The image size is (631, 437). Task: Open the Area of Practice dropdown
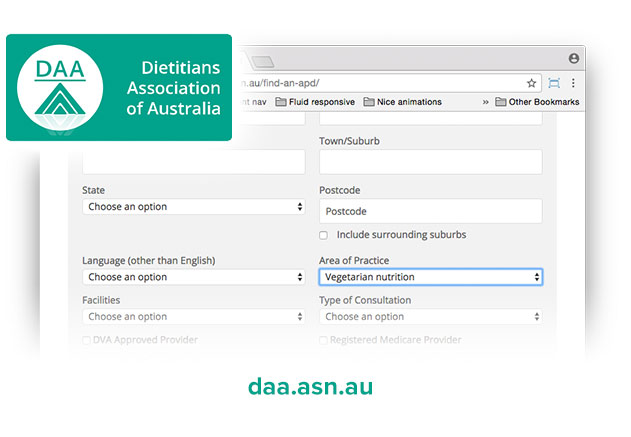tap(431, 277)
